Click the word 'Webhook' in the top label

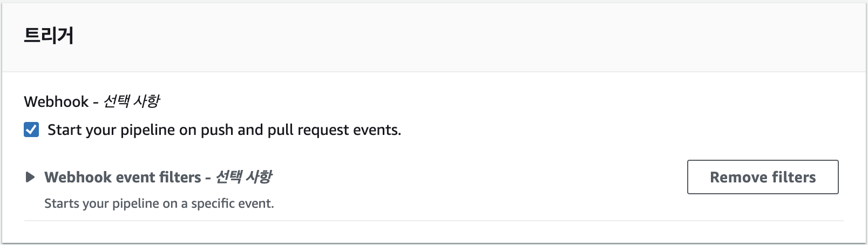56,101
